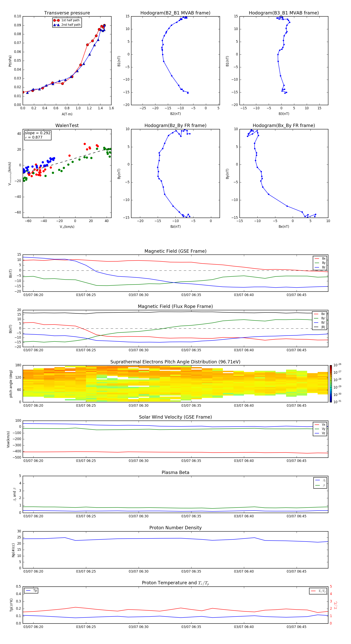Click '03/07 06:20' tick in Proton Number Density panel
Image resolution: width=351 pixels, height=644 pixels.
[x=33, y=571]
